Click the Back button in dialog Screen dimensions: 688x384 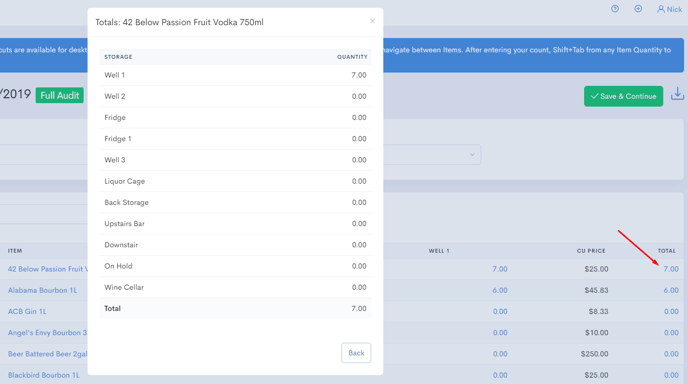click(x=356, y=353)
